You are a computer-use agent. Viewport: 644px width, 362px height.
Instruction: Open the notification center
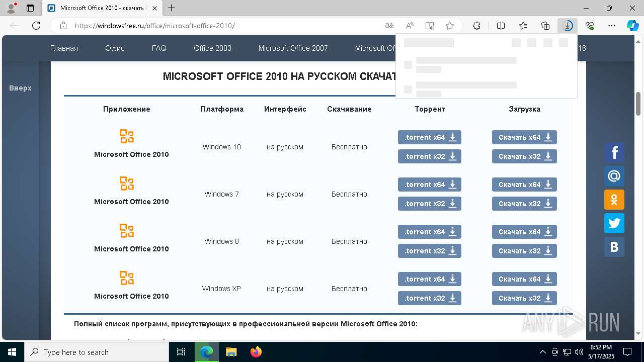click(627, 352)
